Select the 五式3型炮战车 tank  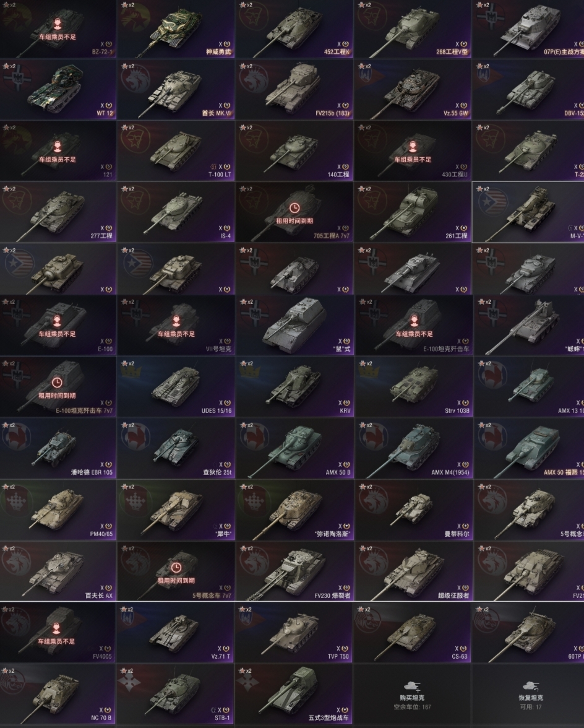(294, 694)
